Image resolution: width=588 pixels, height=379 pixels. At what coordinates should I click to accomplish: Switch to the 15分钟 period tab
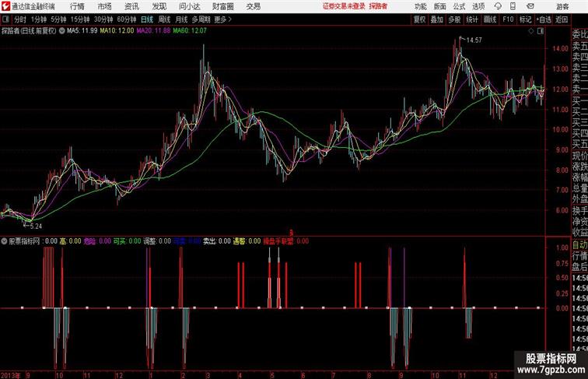point(80,19)
